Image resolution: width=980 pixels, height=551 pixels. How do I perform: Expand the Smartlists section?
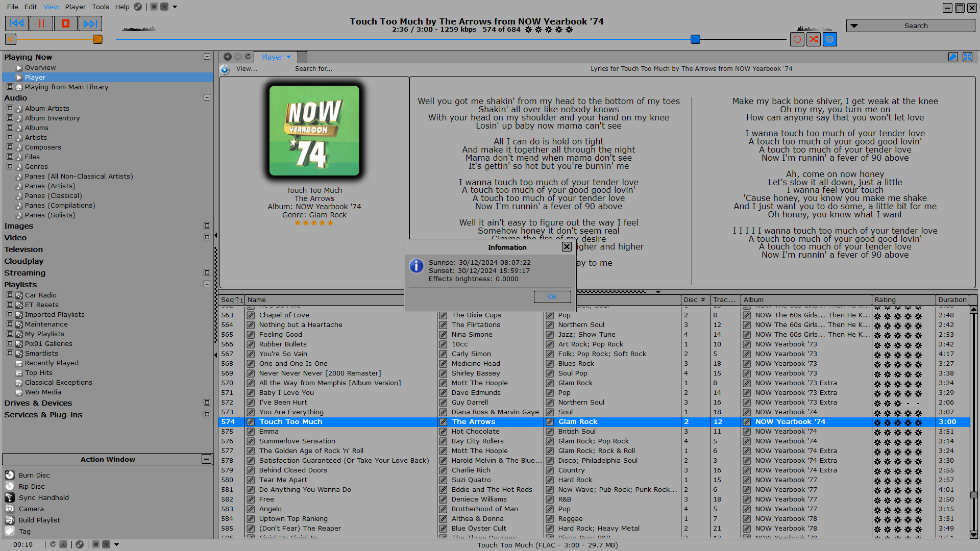click(9, 353)
